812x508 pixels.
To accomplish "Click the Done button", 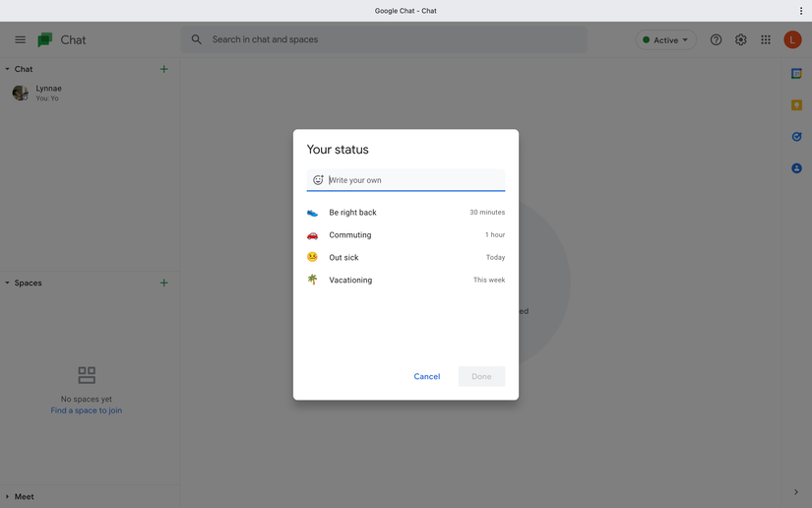I will point(481,376).
